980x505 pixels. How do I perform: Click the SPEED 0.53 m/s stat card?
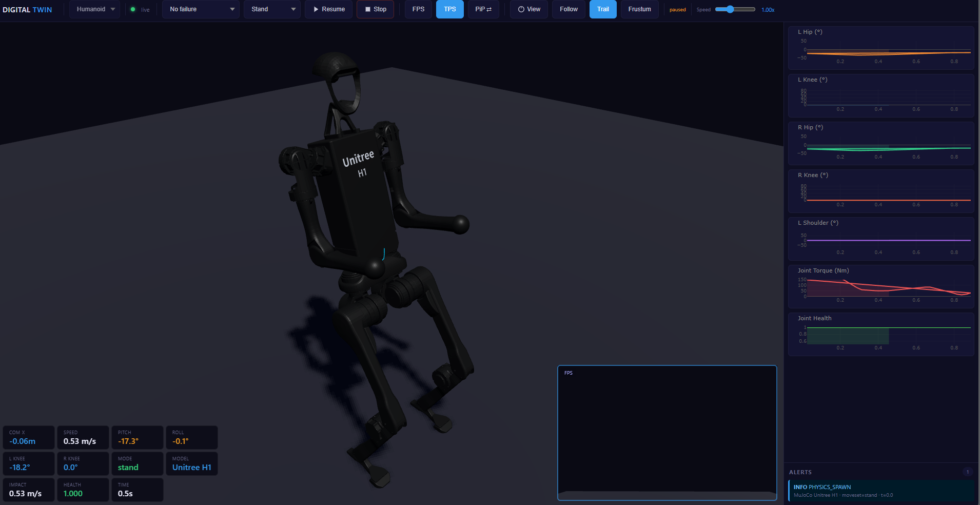(83, 437)
